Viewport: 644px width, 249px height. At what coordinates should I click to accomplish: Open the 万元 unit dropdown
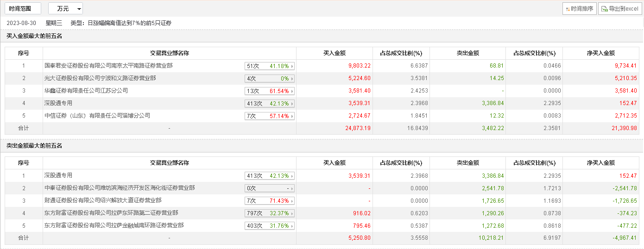tap(65, 8)
